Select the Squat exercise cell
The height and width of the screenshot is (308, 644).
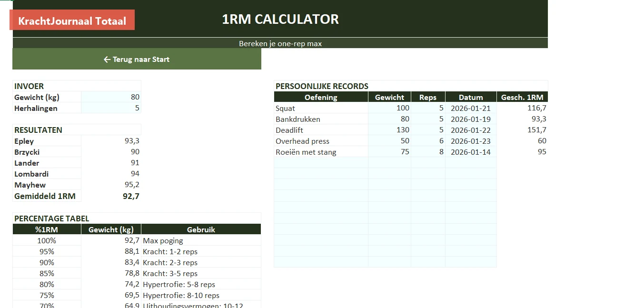(x=321, y=108)
